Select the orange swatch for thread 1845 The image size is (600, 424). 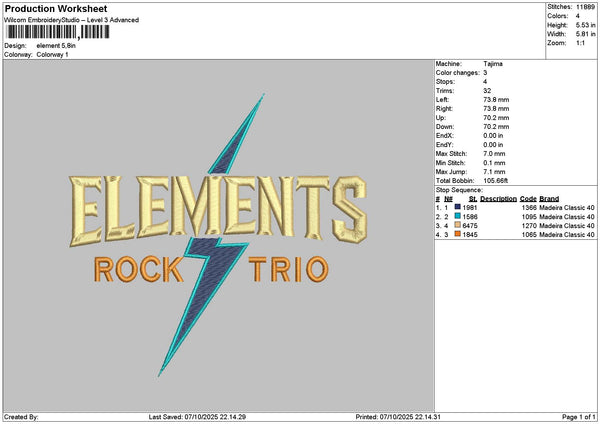coord(457,234)
